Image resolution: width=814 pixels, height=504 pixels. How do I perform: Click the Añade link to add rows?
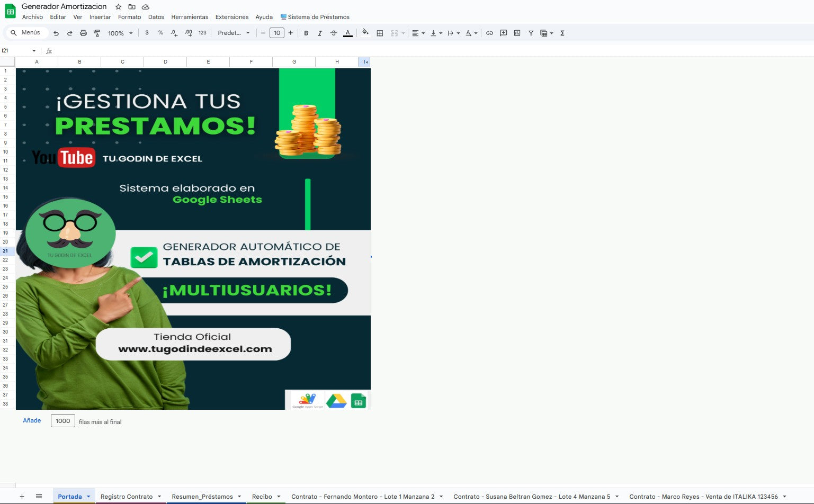coord(32,421)
